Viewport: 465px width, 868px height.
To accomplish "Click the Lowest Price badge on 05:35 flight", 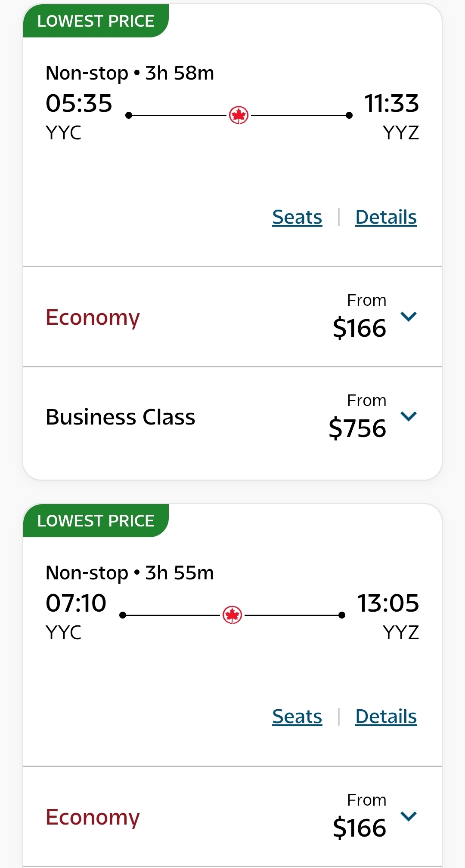I will [x=96, y=21].
